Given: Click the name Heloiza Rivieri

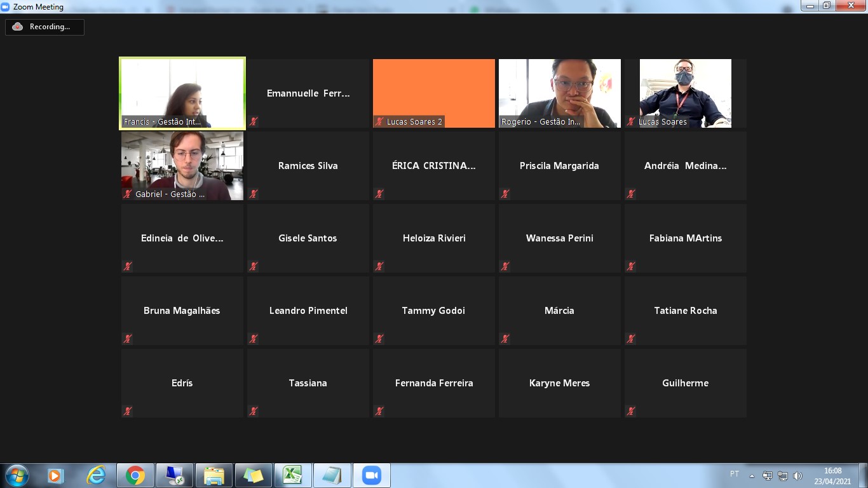Looking at the screenshot, I should click(434, 238).
